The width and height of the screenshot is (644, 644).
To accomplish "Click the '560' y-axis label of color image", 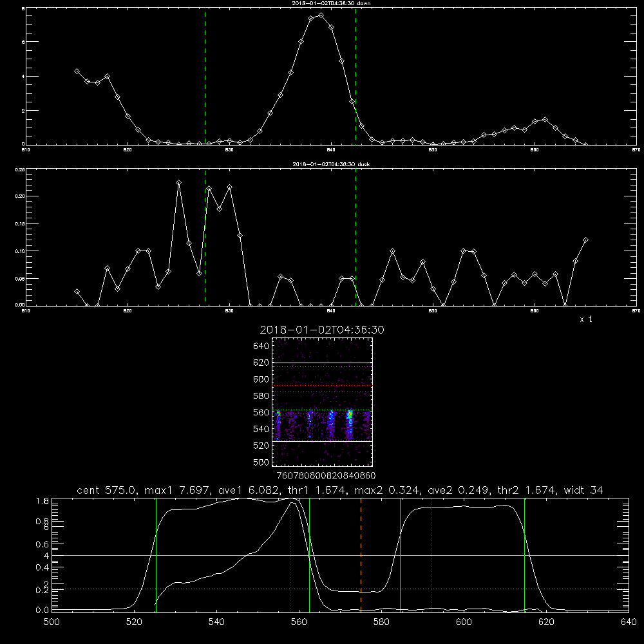I will pos(261,412).
